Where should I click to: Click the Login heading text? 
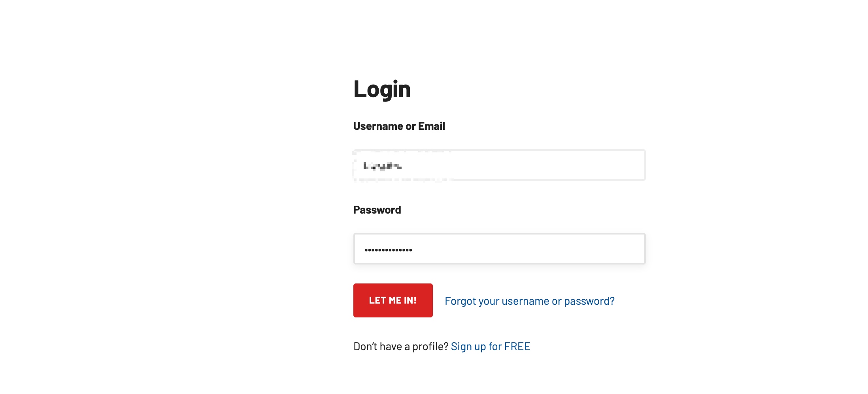coord(382,89)
